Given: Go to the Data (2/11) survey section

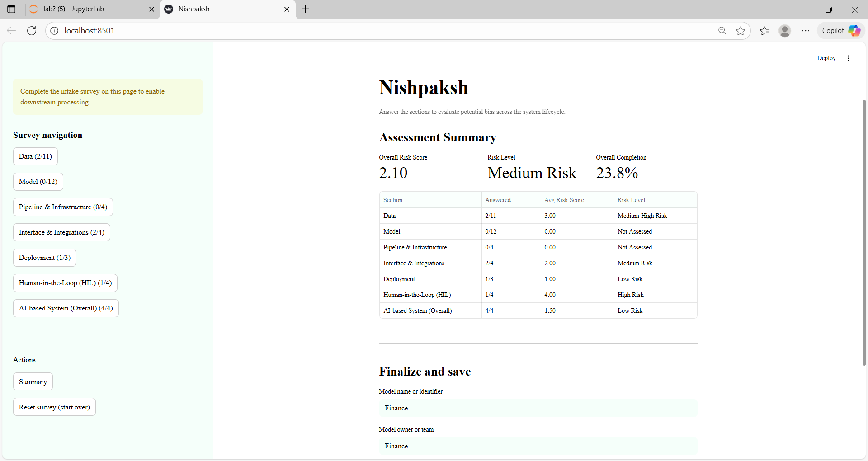Looking at the screenshot, I should (x=35, y=156).
